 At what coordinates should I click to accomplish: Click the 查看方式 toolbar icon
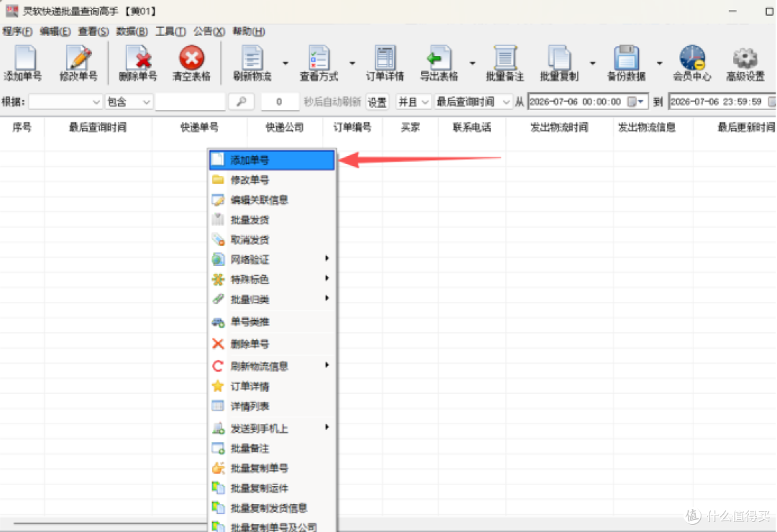coord(319,63)
